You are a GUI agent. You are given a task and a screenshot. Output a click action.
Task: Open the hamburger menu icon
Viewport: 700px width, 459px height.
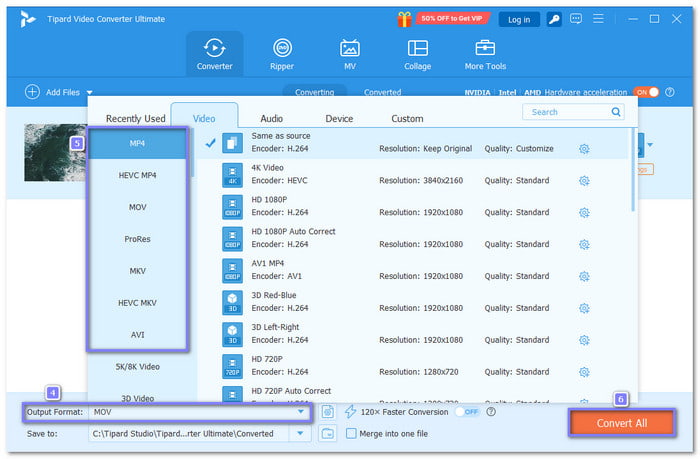(598, 19)
